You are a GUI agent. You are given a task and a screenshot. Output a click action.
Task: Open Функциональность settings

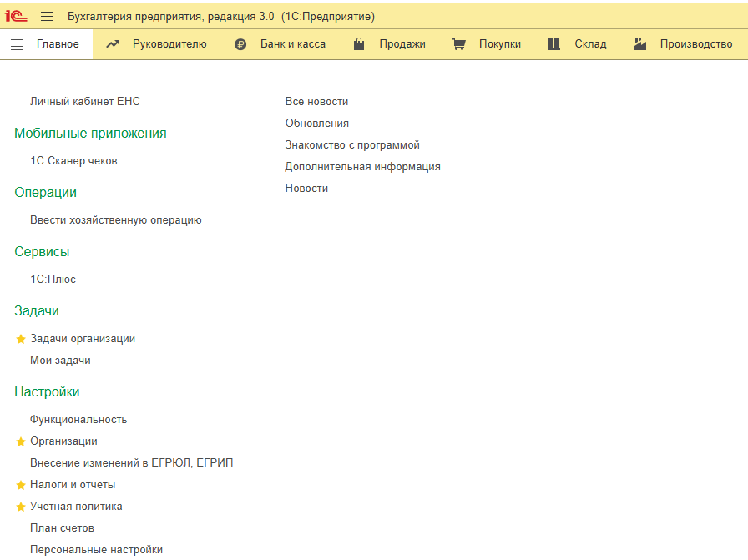tap(78, 419)
